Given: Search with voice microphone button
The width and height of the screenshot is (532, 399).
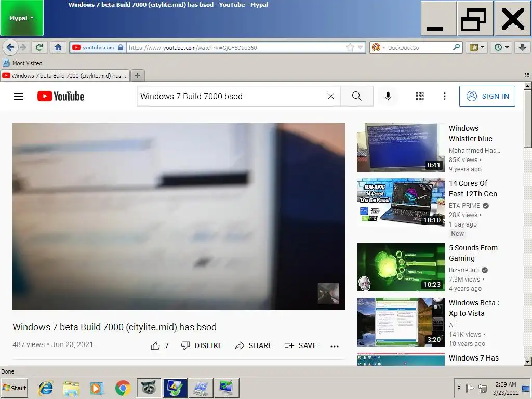Looking at the screenshot, I should click(x=388, y=96).
